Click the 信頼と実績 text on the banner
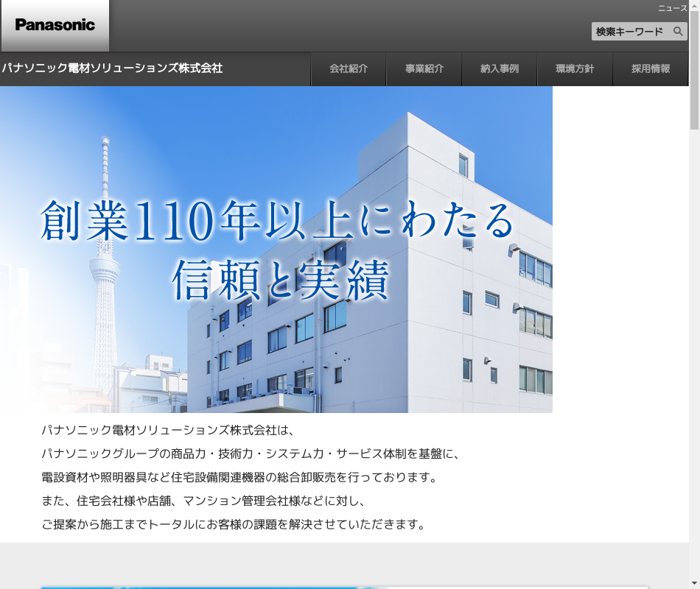 click(280, 280)
